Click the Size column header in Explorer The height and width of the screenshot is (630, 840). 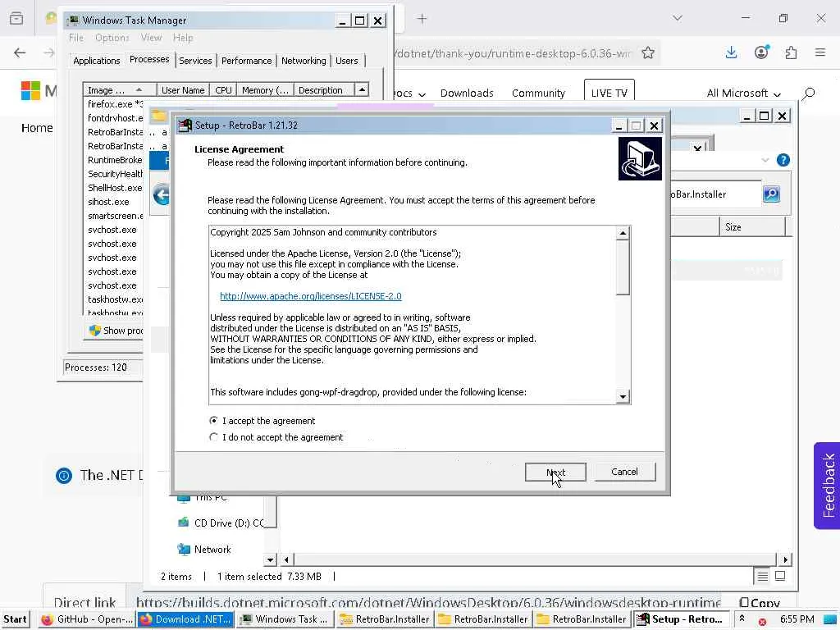pos(752,227)
